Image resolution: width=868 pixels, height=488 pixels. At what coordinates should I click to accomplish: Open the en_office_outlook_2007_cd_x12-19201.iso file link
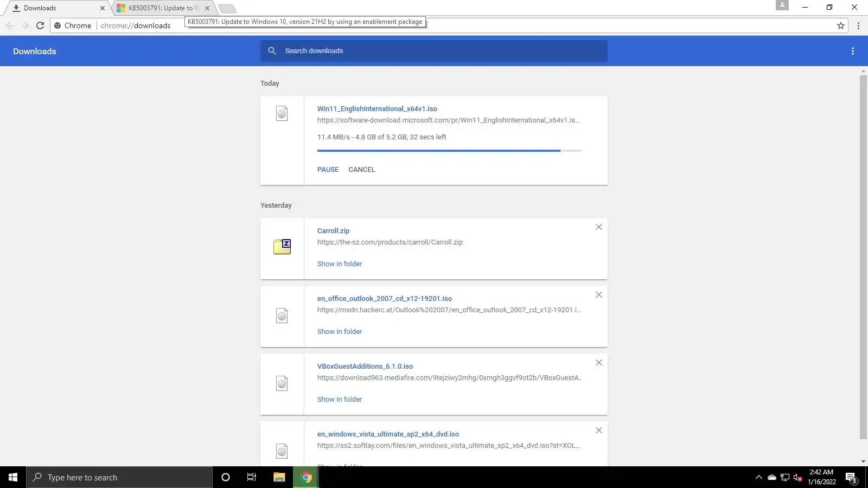[x=385, y=299]
